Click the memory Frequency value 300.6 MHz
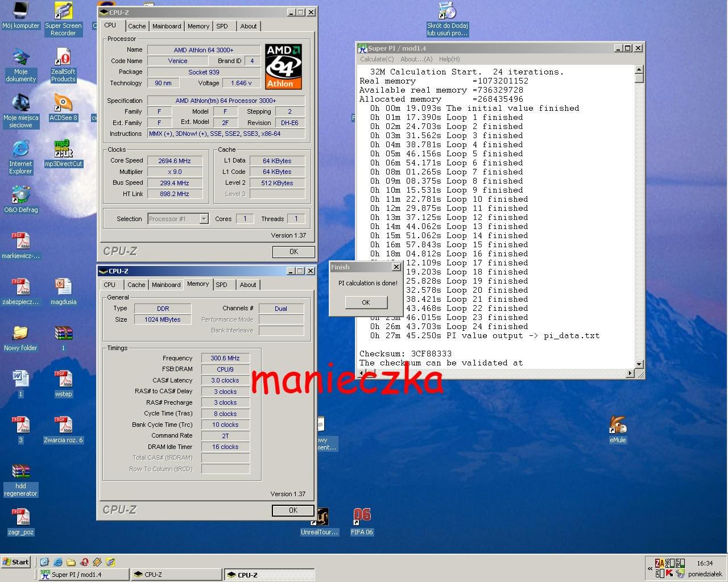Viewport: 728px width, 582px height. pyautogui.click(x=225, y=358)
